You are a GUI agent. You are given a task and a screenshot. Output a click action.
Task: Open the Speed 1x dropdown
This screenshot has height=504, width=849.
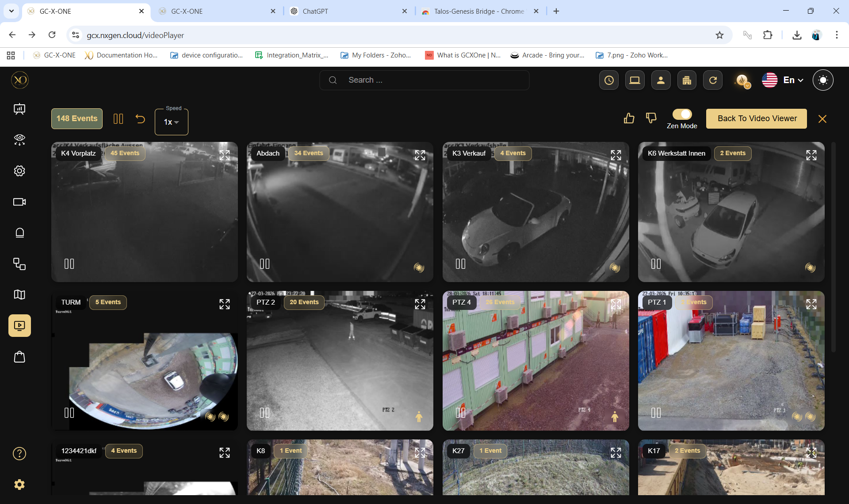coord(171,122)
